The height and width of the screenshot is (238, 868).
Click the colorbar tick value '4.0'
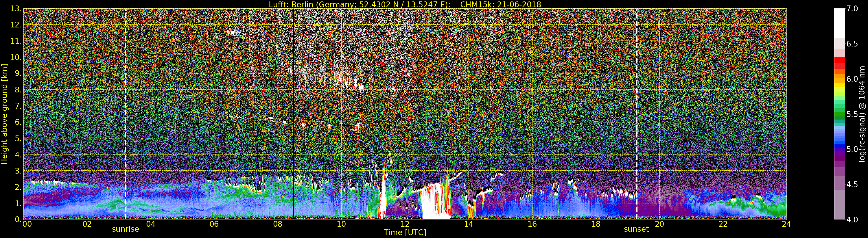[852, 220]
